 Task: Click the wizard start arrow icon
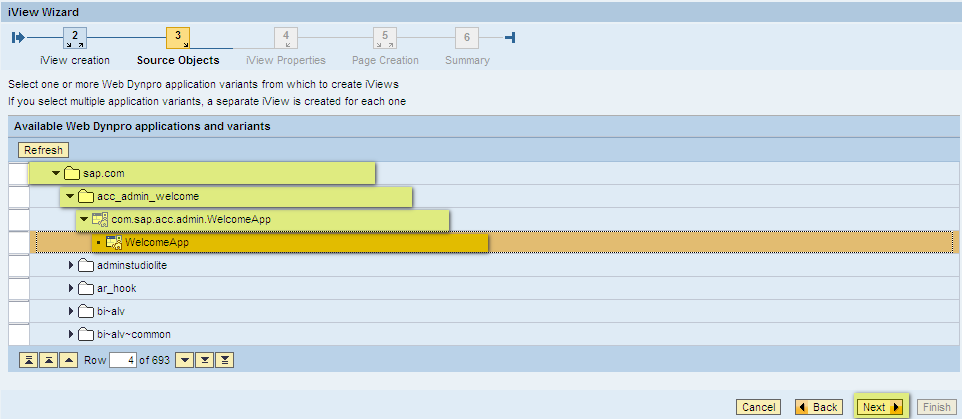[18, 38]
